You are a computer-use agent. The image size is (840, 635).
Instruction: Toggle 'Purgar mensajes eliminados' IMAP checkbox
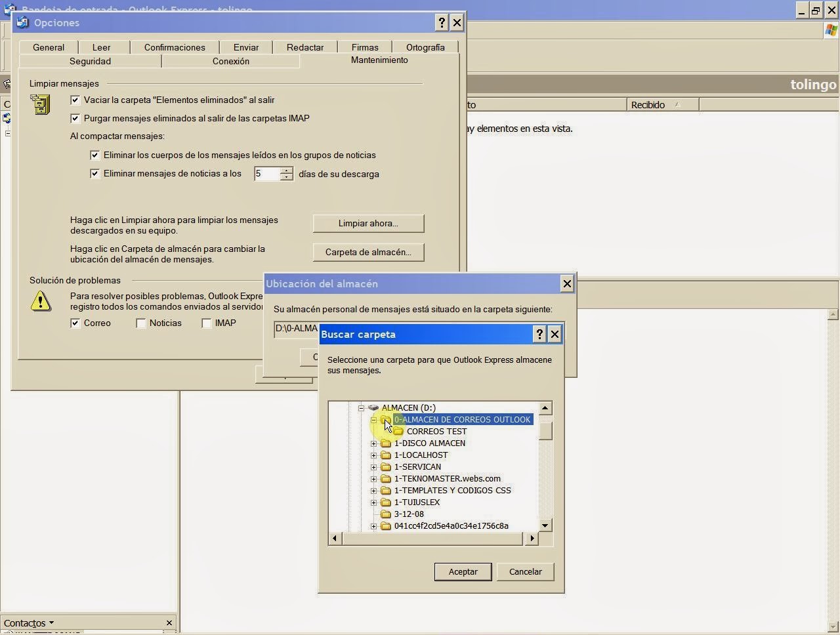point(75,118)
